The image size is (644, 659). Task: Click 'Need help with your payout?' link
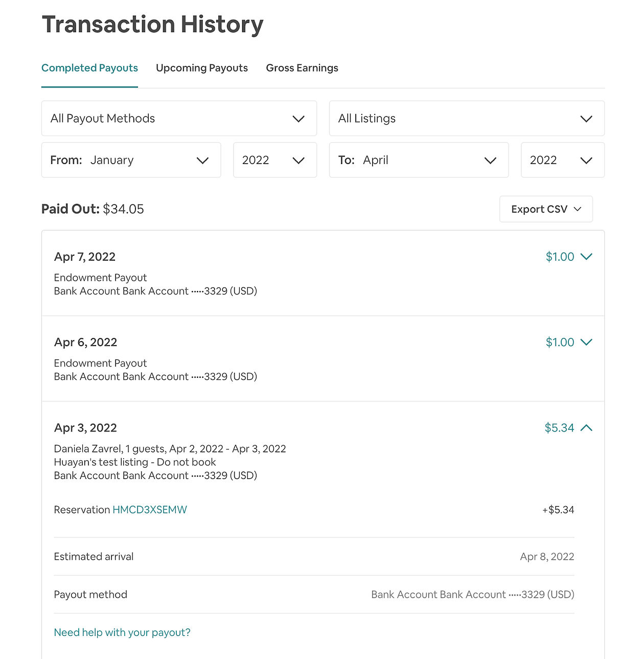122,632
